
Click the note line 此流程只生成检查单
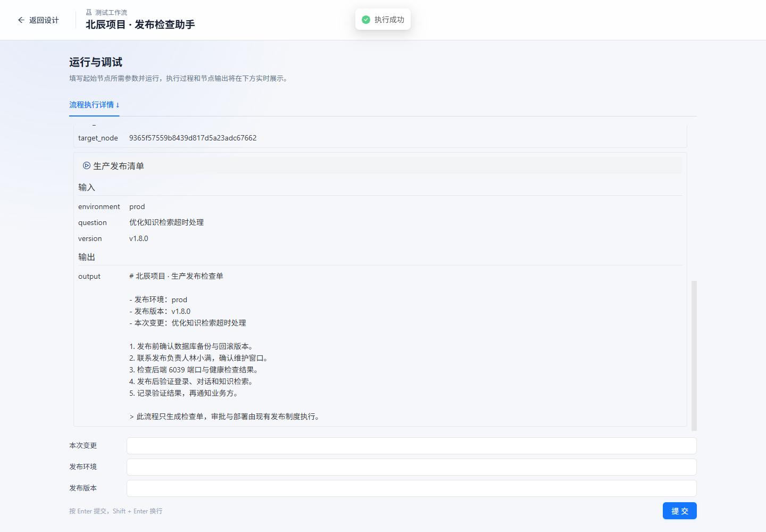[x=224, y=417]
